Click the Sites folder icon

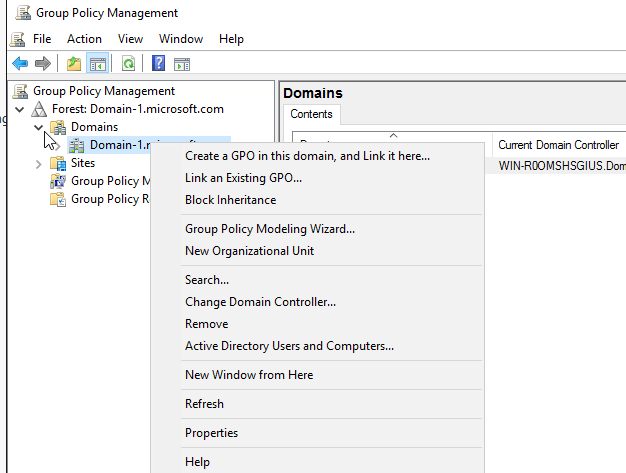[x=58, y=163]
